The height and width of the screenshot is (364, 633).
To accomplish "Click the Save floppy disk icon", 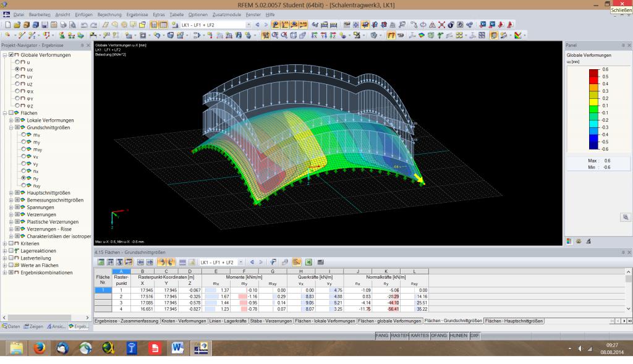I will tap(45, 25).
